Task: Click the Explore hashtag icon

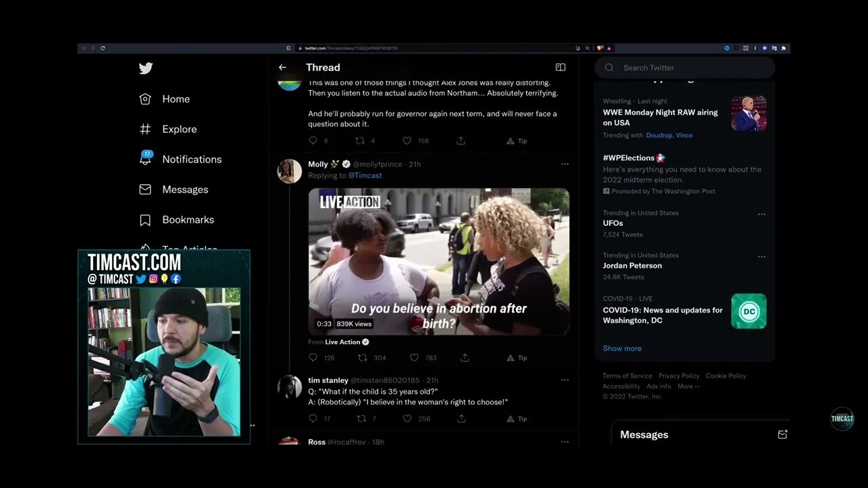Action: click(x=145, y=129)
